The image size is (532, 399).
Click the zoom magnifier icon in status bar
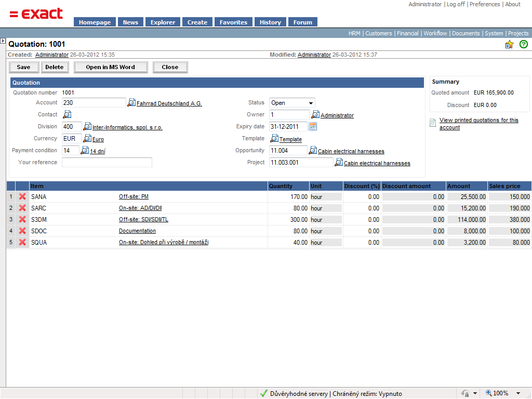pos(488,393)
